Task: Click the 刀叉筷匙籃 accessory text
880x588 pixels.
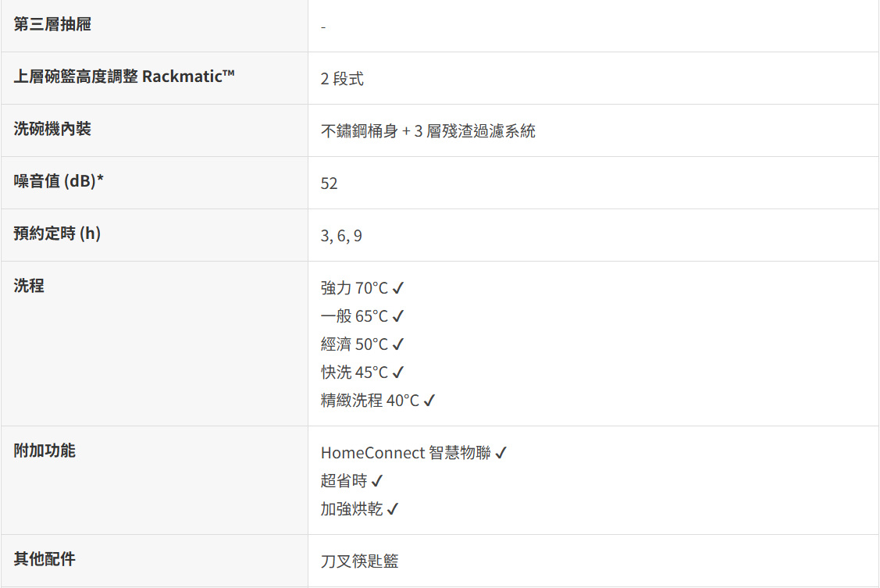Action: point(359,561)
